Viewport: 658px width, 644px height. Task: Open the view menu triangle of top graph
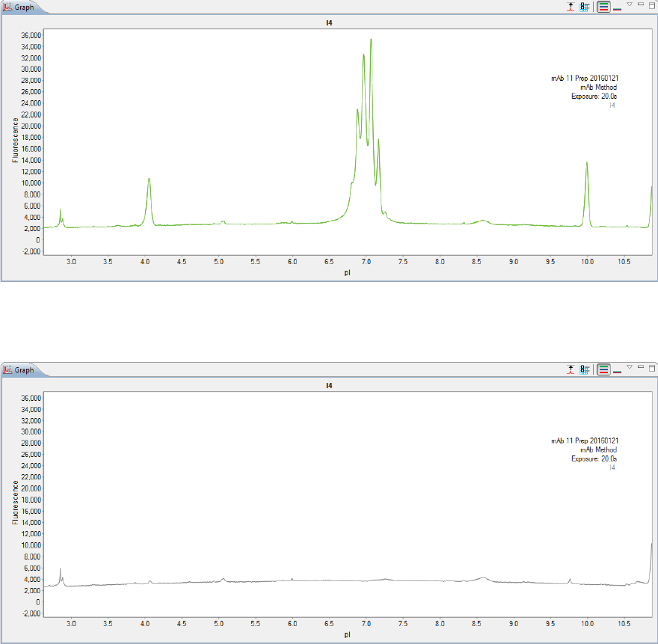pyautogui.click(x=630, y=4)
